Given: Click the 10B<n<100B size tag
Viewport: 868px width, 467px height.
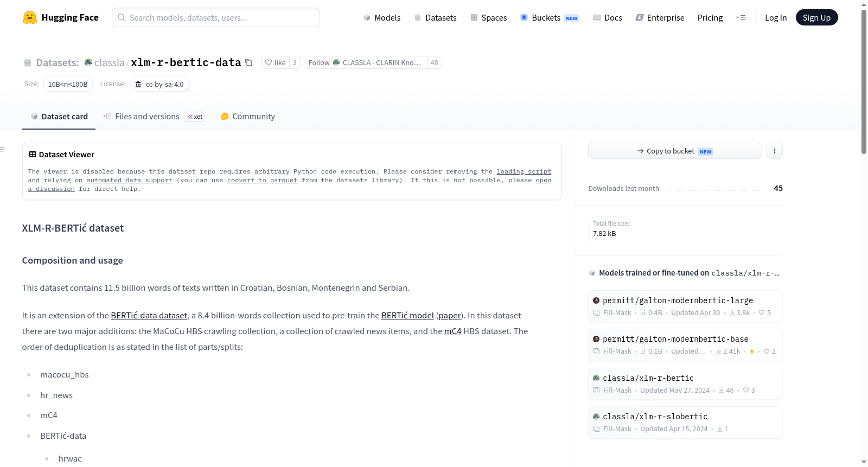Looking at the screenshot, I should coord(68,84).
